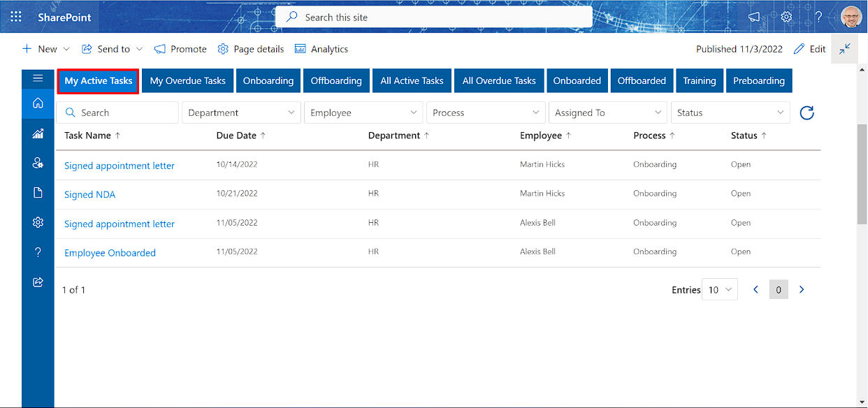Image resolution: width=868 pixels, height=408 pixels.
Task: Click the document page icon in sidebar
Action: point(37,192)
